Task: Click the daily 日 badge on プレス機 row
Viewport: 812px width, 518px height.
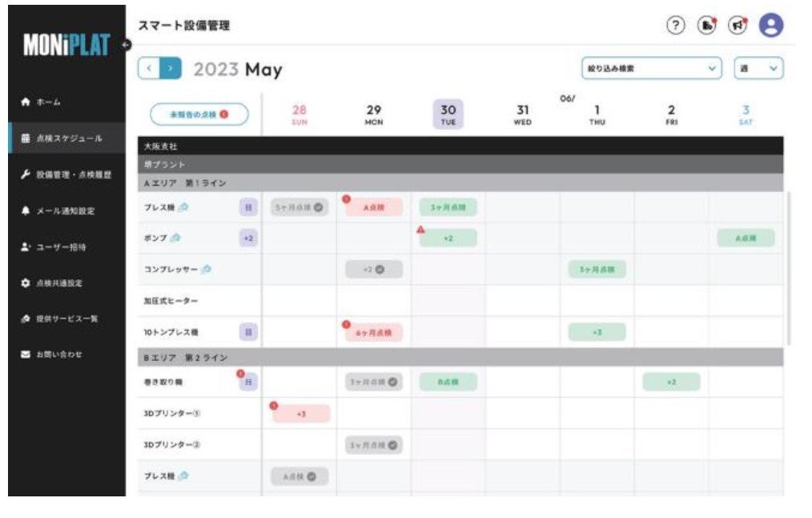Action: [248, 207]
